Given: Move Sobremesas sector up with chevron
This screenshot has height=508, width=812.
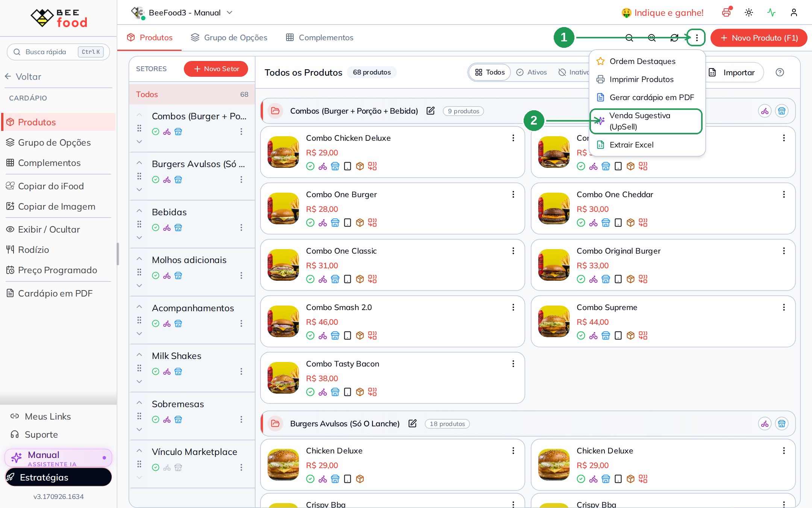Looking at the screenshot, I should pos(139,403).
